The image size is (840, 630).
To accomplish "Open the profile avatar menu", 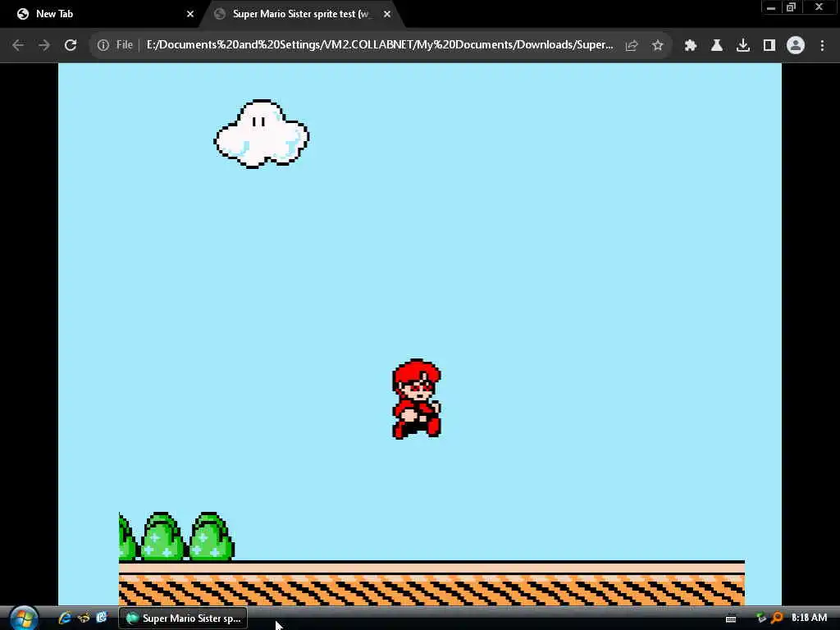I will click(x=796, y=46).
